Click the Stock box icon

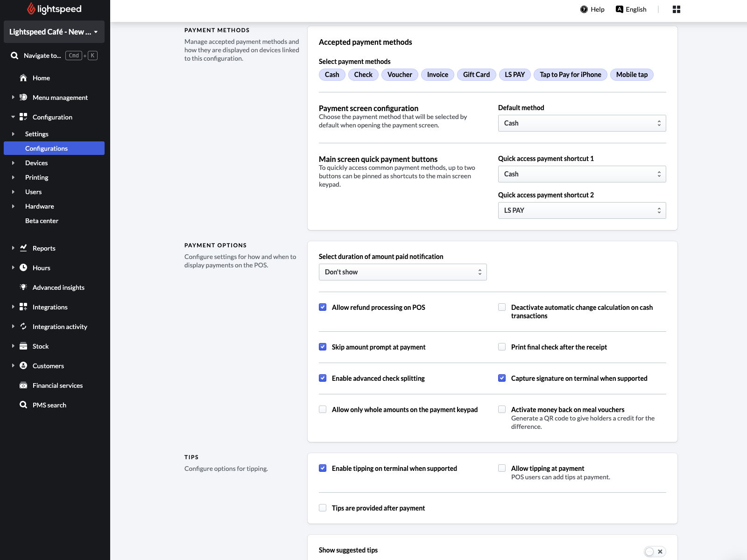click(23, 346)
